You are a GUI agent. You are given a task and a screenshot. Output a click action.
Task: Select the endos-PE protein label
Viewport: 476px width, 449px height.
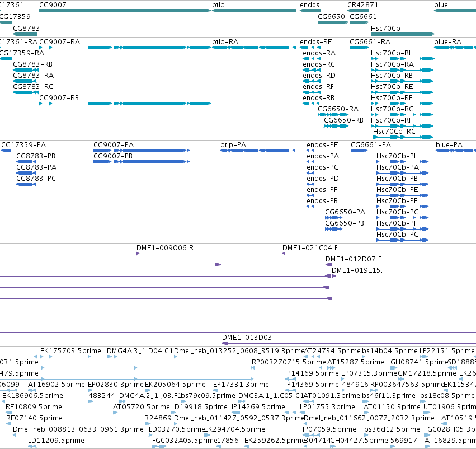coord(322,144)
